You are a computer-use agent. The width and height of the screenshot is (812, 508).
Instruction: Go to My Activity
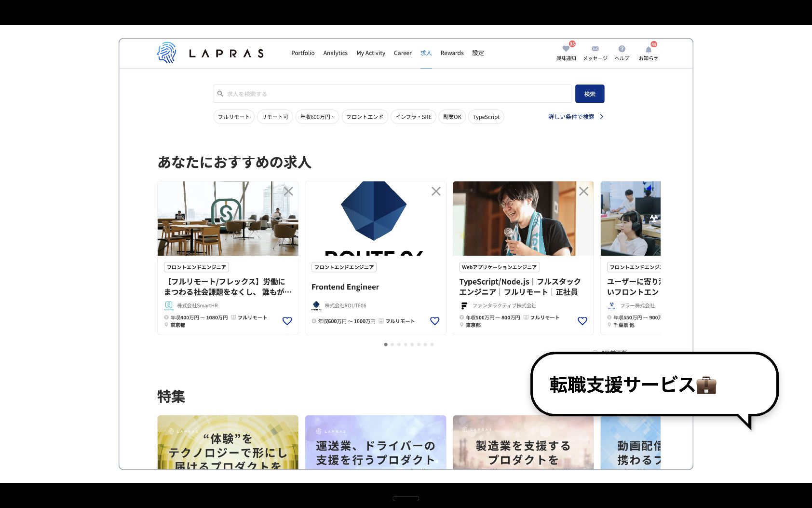tap(371, 53)
